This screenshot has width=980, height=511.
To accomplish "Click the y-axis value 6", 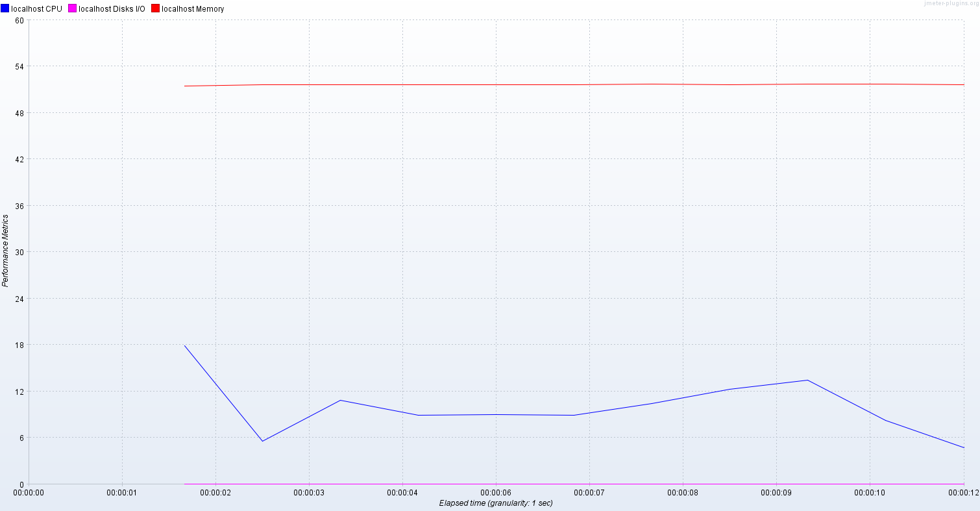I will tap(21, 438).
